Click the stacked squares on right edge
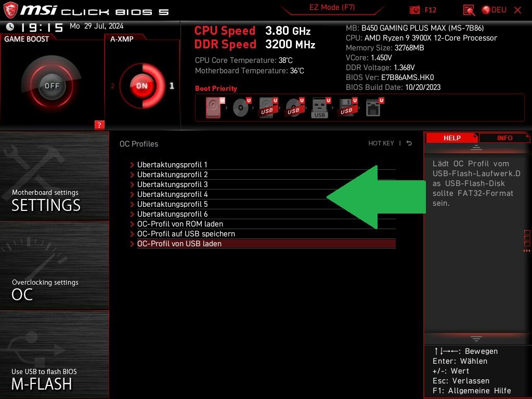 (527, 238)
